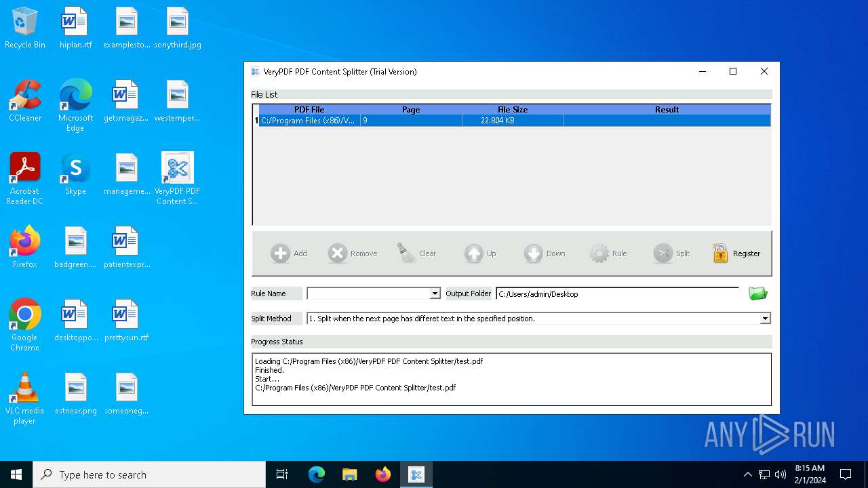Select estnear.png desktop file
Viewport: 868px width, 488px height.
(76, 394)
